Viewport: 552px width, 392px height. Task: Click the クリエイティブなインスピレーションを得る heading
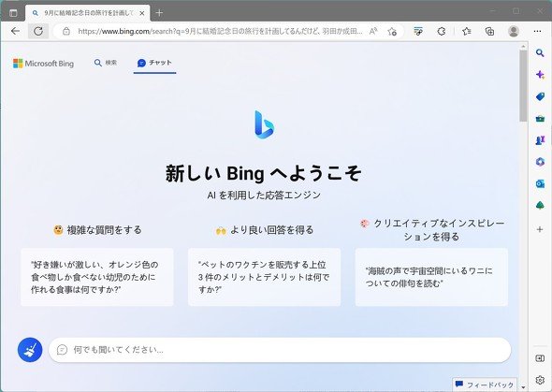(432, 230)
